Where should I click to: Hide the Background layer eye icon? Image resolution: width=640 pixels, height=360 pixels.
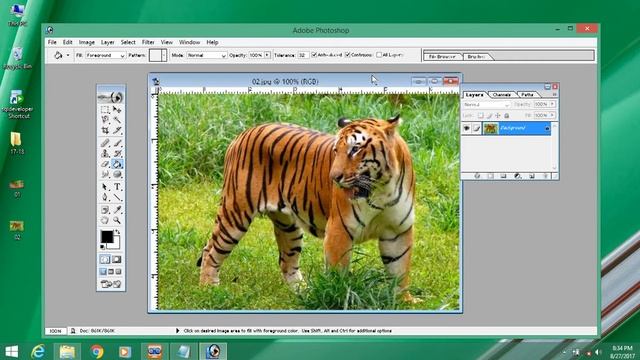click(467, 128)
